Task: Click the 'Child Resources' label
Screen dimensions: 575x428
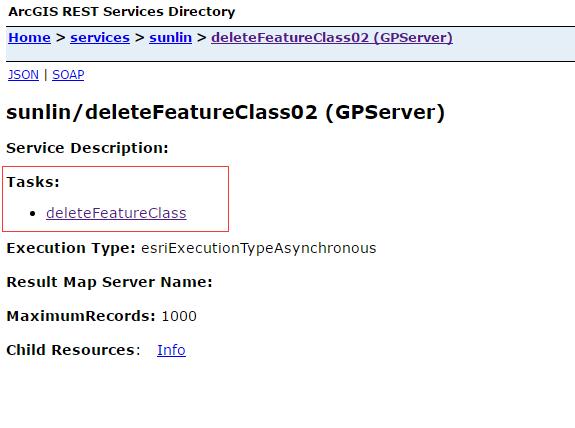Action: [x=70, y=350]
